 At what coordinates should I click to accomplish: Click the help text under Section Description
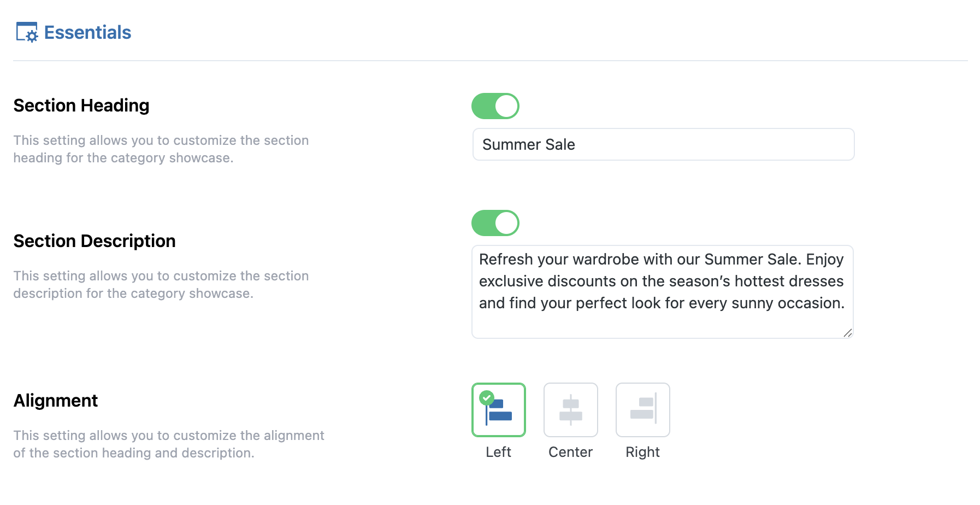click(x=161, y=285)
